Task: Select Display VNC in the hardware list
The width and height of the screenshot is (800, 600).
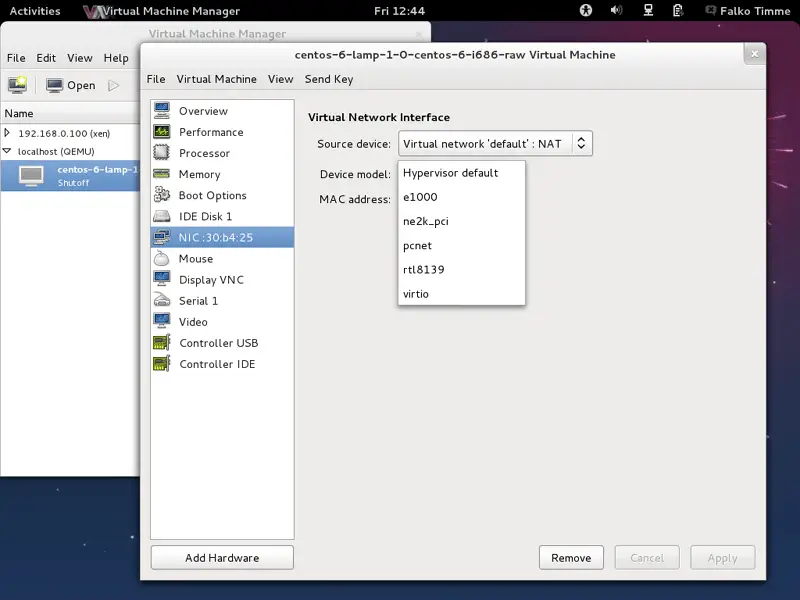Action: coord(222,279)
